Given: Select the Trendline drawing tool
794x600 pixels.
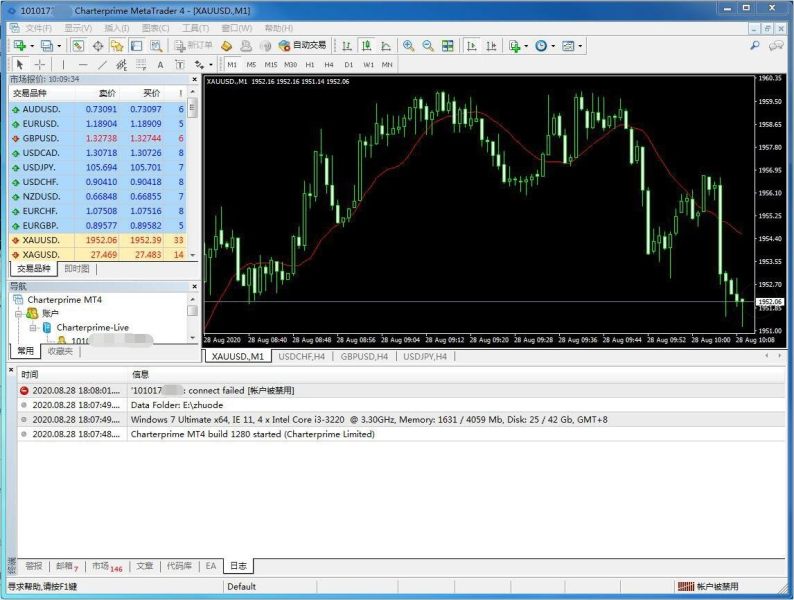Looking at the screenshot, I should tap(102, 65).
